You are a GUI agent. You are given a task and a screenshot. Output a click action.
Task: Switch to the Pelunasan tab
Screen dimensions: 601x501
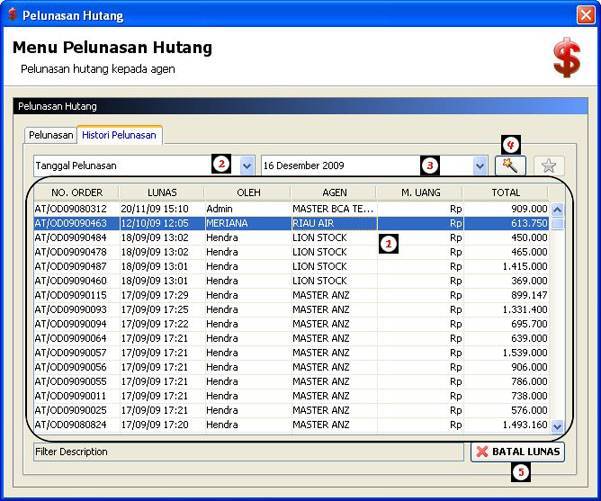click(51, 135)
